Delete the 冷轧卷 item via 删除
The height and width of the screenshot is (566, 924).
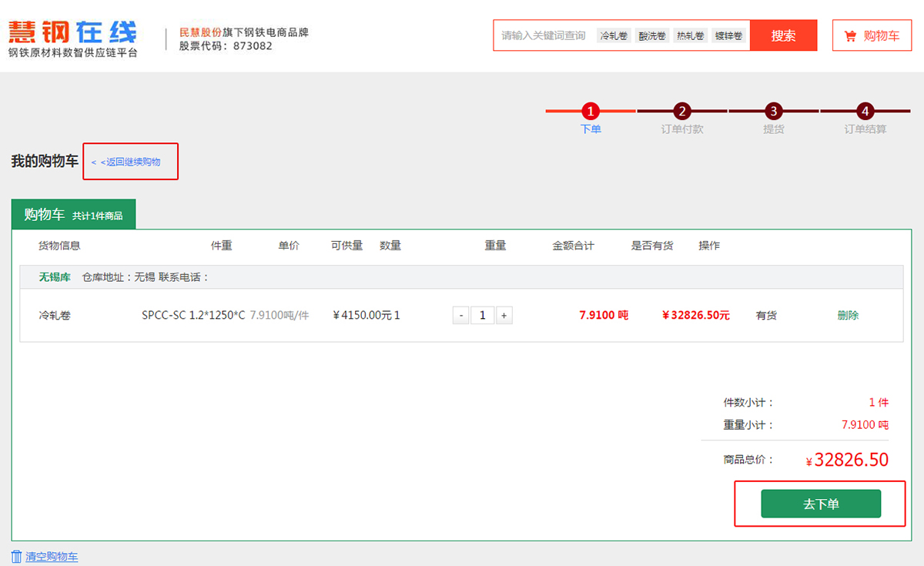[x=848, y=315]
